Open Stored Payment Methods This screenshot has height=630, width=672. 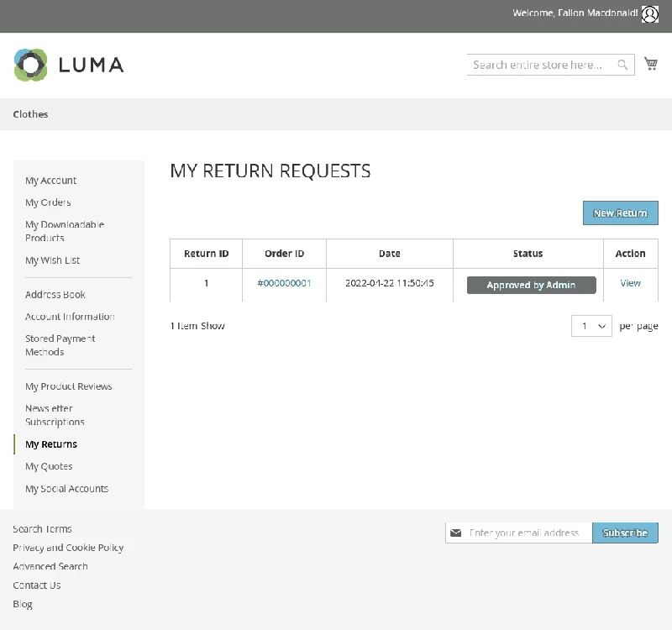[x=60, y=345]
